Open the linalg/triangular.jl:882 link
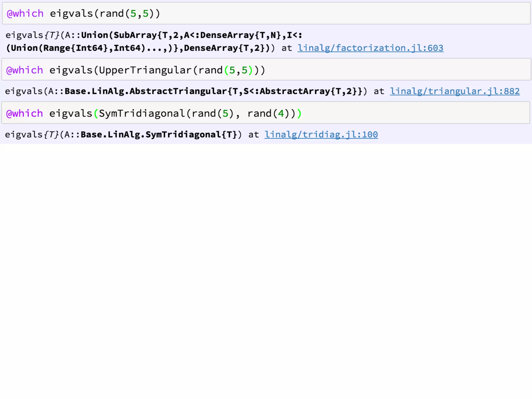 [x=455, y=91]
